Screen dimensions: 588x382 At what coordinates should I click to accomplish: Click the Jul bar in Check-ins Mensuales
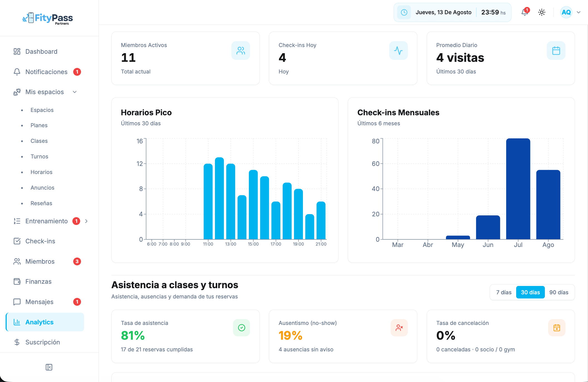[x=518, y=189]
